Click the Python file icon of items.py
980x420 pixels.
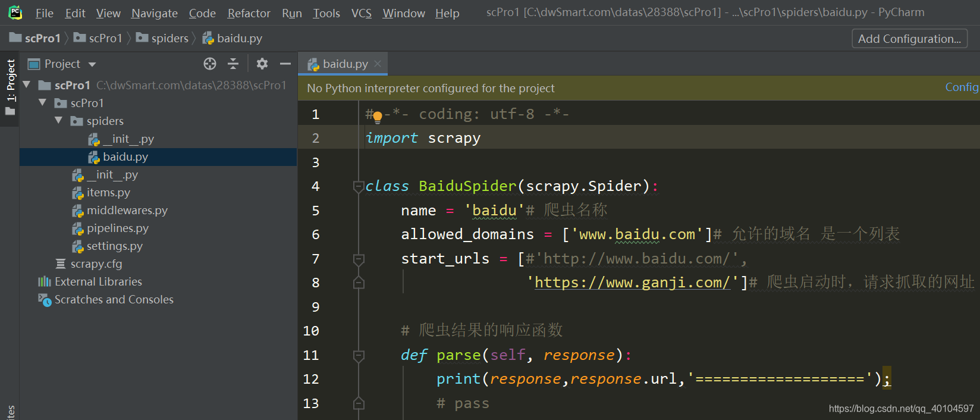tap(78, 193)
